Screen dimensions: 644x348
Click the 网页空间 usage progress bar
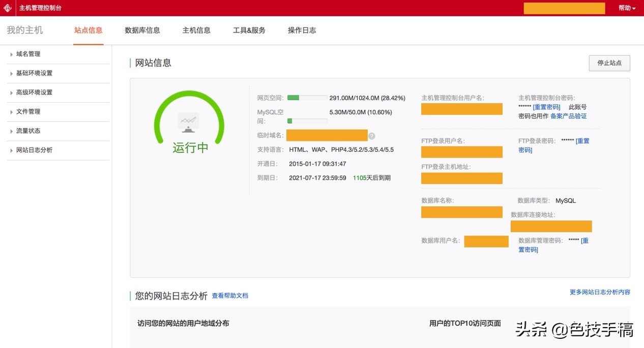[306, 98]
